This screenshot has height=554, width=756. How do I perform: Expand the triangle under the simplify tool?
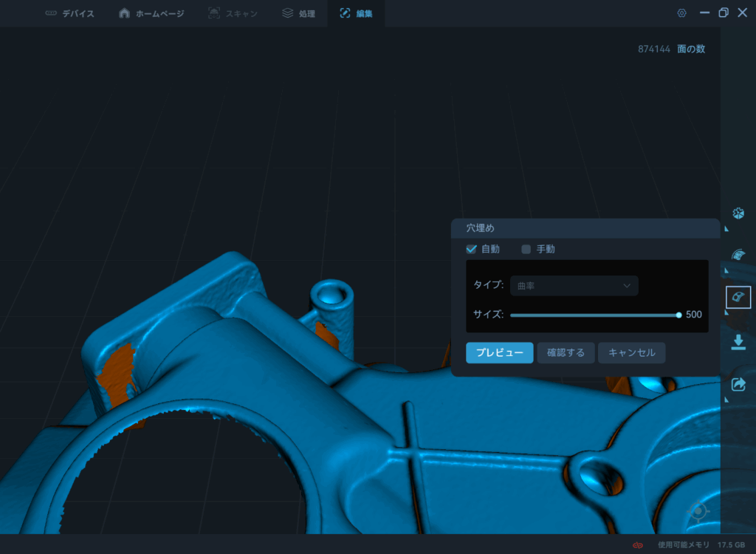(x=726, y=229)
